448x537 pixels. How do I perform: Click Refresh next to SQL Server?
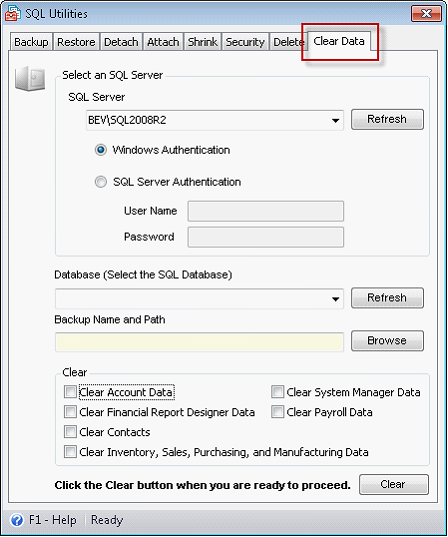coord(387,120)
